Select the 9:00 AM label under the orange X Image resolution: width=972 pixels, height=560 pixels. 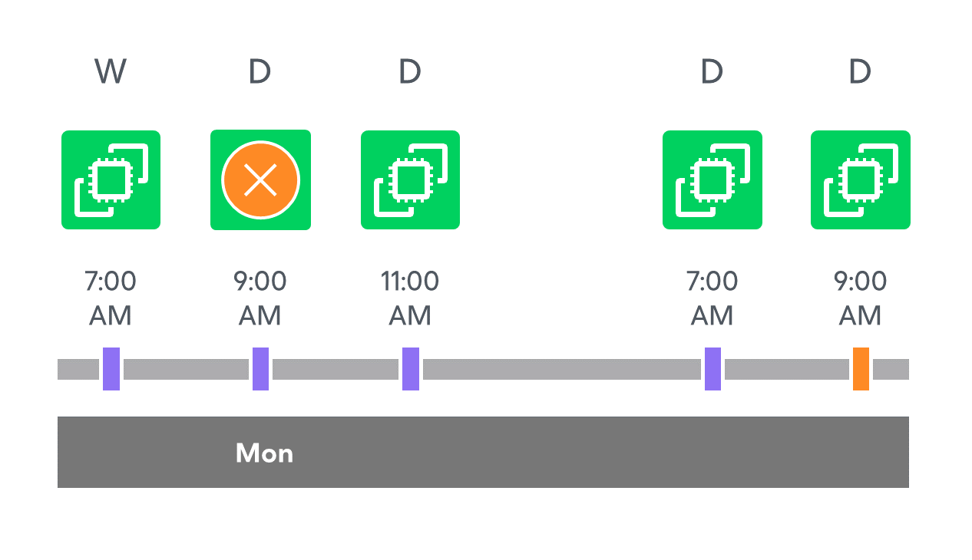click(x=260, y=298)
